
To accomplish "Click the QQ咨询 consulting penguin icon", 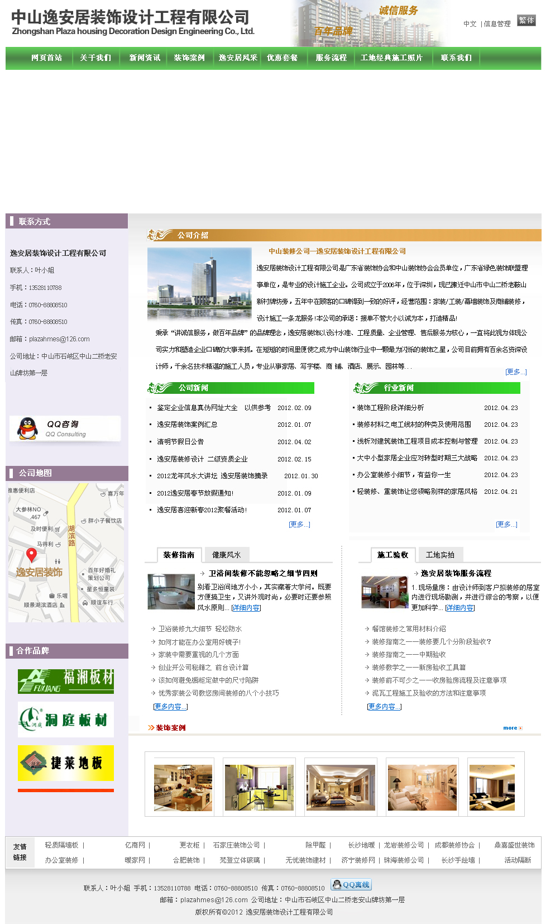I will pyautogui.click(x=28, y=428).
